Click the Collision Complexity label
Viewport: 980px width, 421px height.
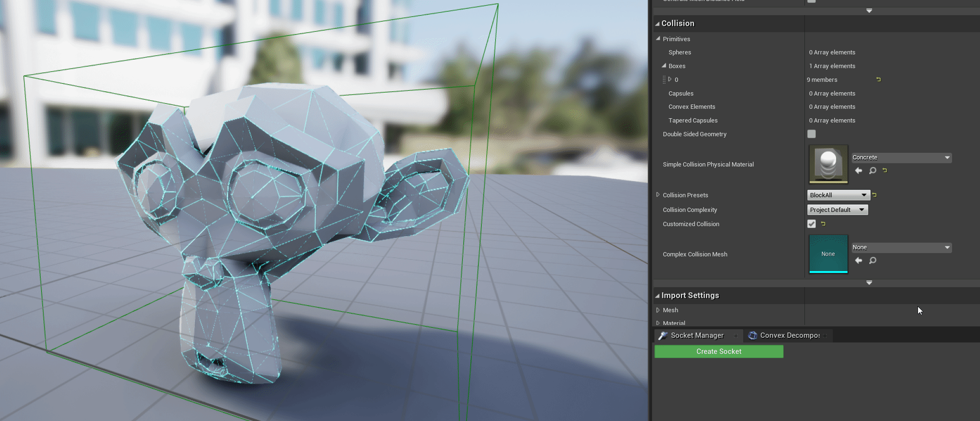[690, 210]
